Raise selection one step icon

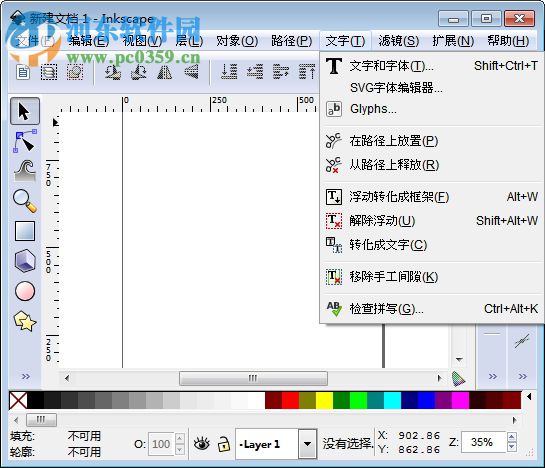click(x=280, y=72)
